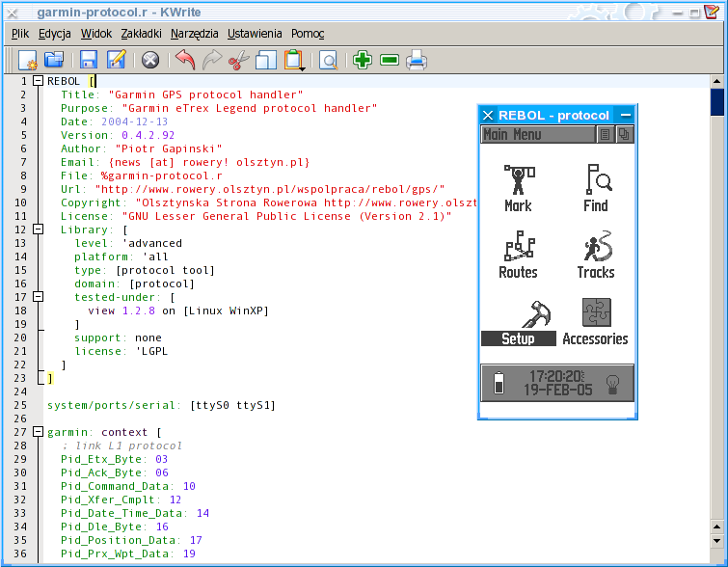This screenshot has width=728, height=567.
Task: Copy selection with Copy icon
Action: coord(266,60)
